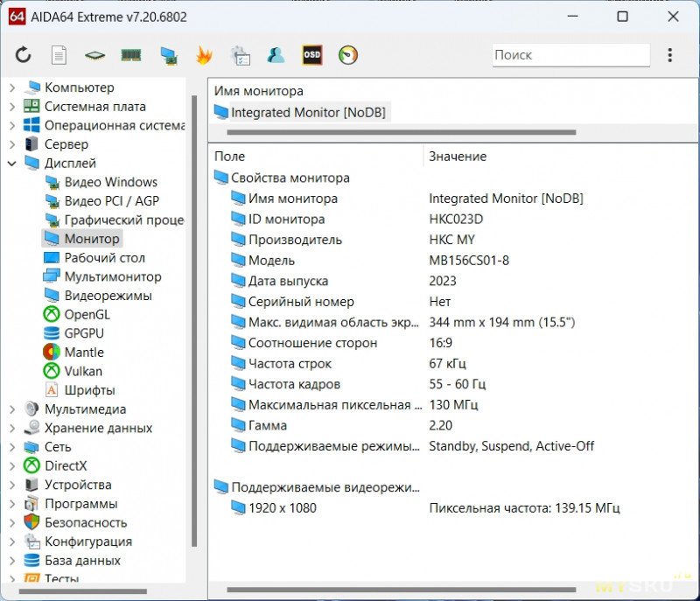Image resolution: width=700 pixels, height=601 pixels.
Task: Collapse the Дисплей tree node
Action: (12, 164)
